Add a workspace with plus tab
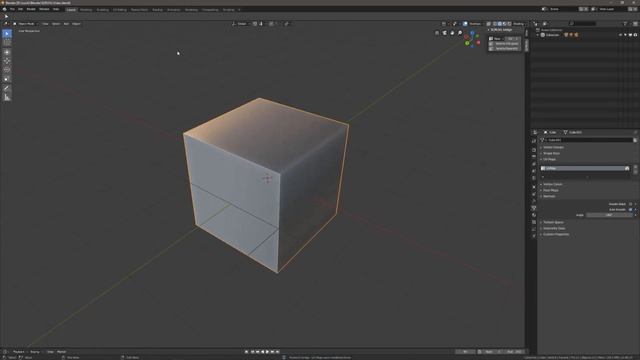This screenshot has height=360, width=640. [239, 9]
